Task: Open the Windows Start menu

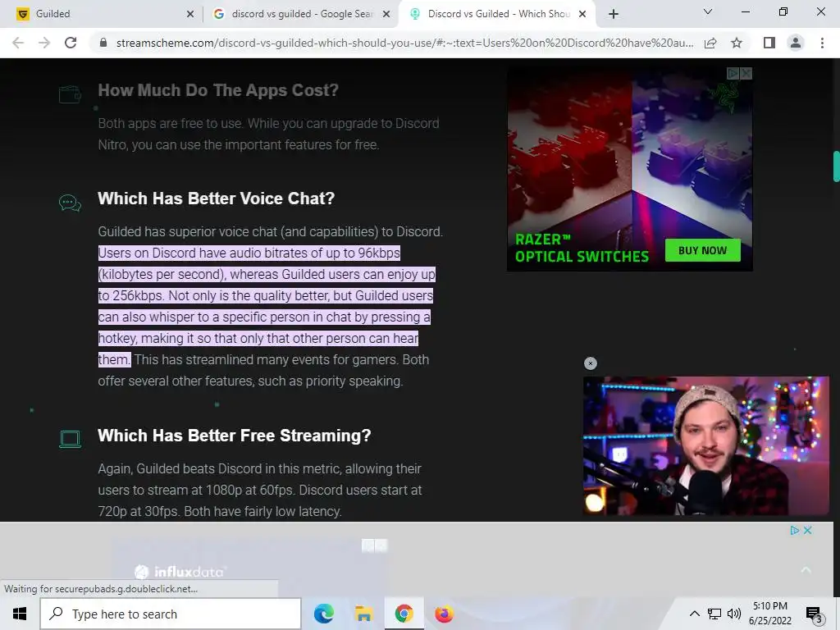Action: [x=20, y=614]
